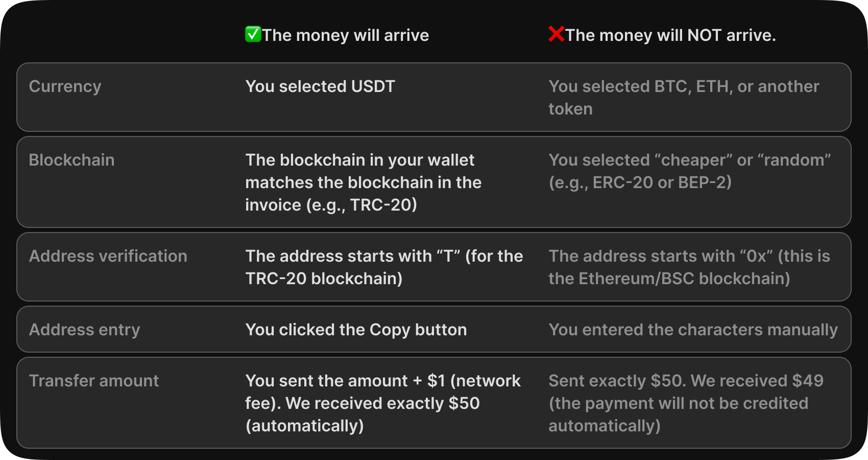868x460 pixels.
Task: Select 'You entered the characters manually' text
Action: coord(693,330)
